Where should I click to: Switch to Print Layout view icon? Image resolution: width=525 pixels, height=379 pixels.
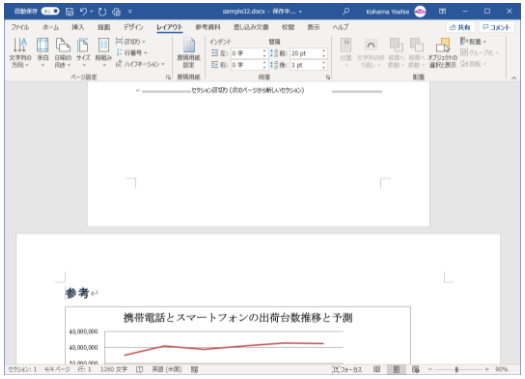point(396,369)
